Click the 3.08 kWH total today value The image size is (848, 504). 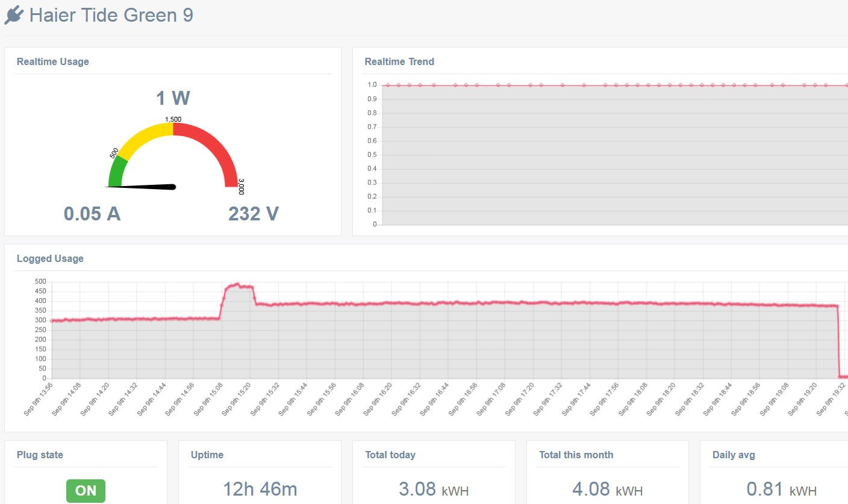(x=434, y=490)
